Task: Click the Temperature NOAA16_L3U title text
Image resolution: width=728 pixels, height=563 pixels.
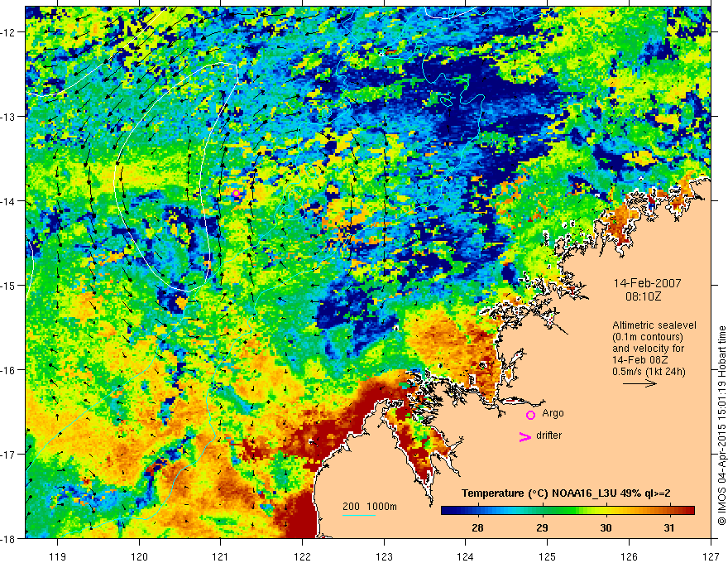Action: [x=566, y=493]
